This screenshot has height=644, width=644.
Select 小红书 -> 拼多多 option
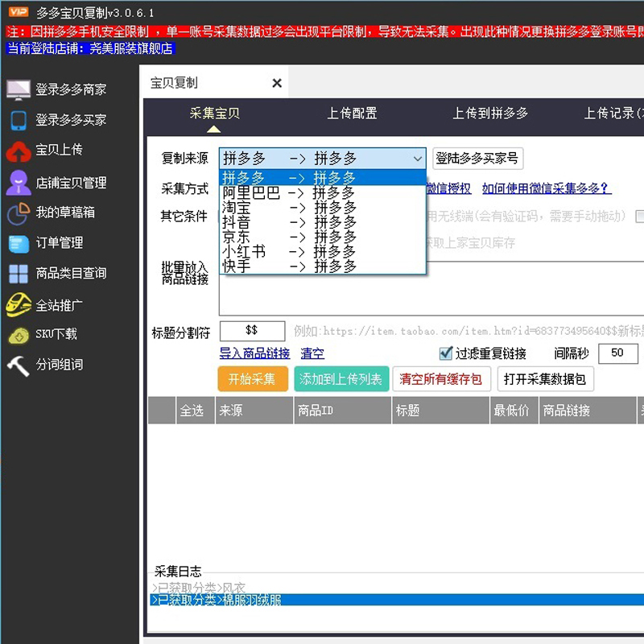pyautogui.click(x=323, y=252)
